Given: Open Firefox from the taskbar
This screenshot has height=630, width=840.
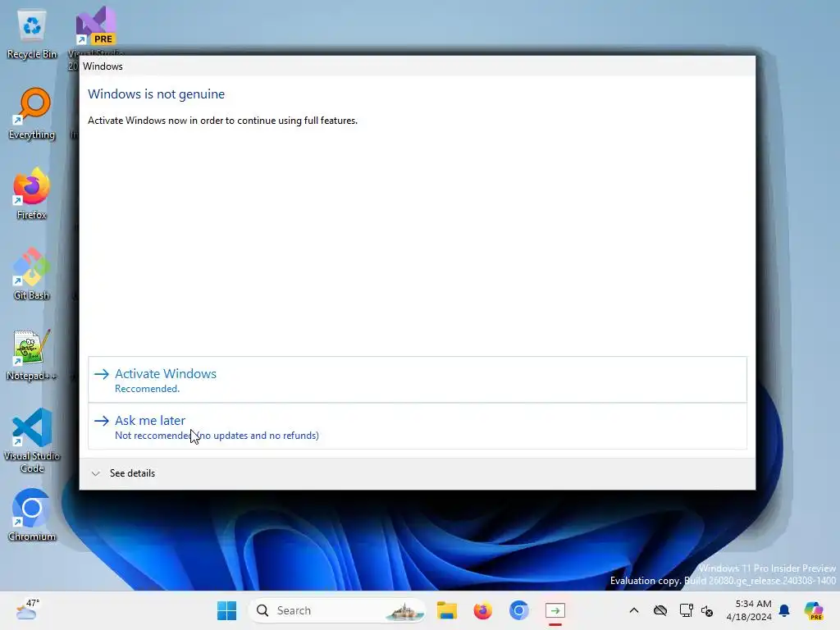Looking at the screenshot, I should point(482,610).
